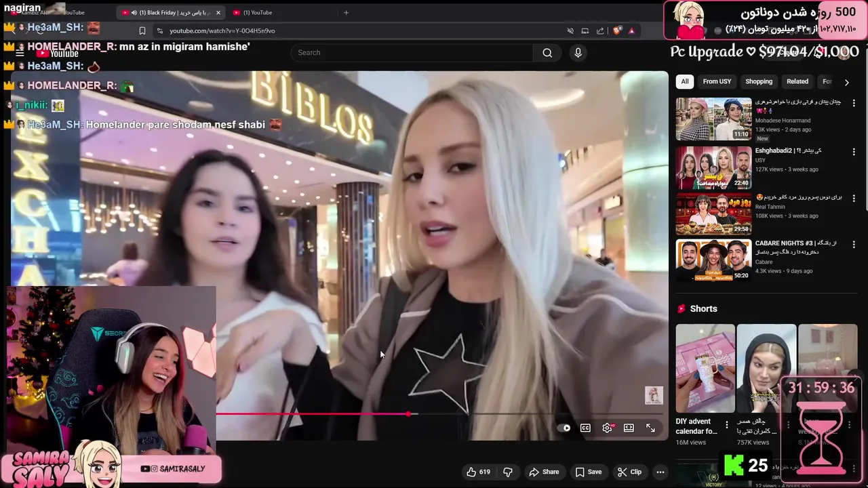868x488 pixels.
Task: Select the Related filter chip
Action: click(x=797, y=81)
